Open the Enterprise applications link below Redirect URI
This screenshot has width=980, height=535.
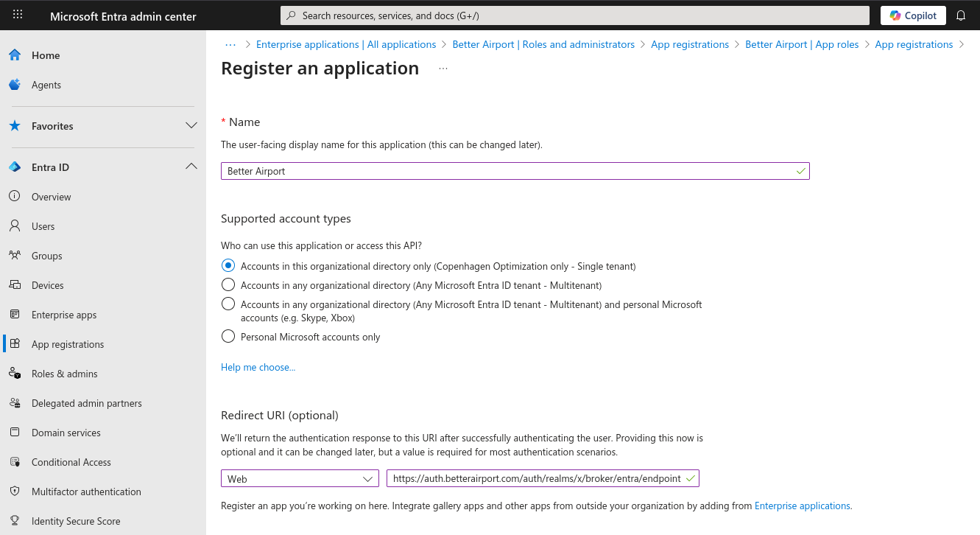[x=803, y=506]
